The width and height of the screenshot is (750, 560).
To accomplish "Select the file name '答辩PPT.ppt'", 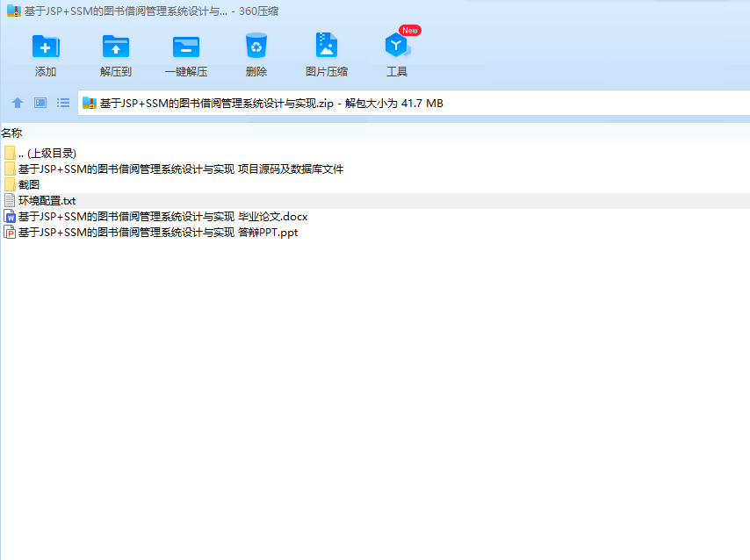I will [158, 233].
